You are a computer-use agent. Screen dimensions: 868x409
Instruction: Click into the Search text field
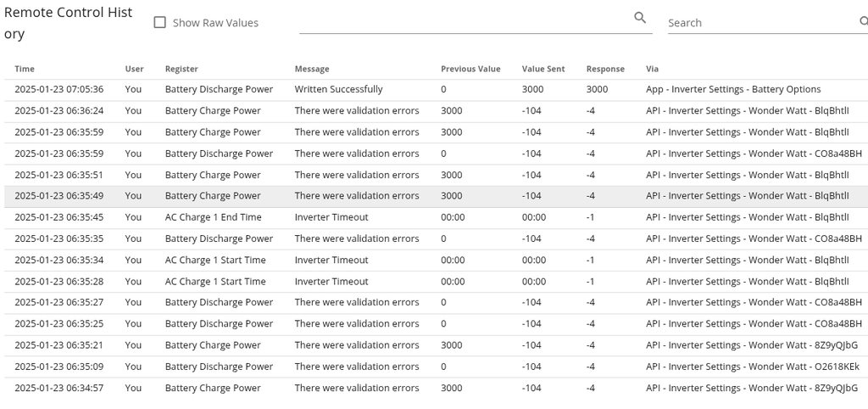759,23
